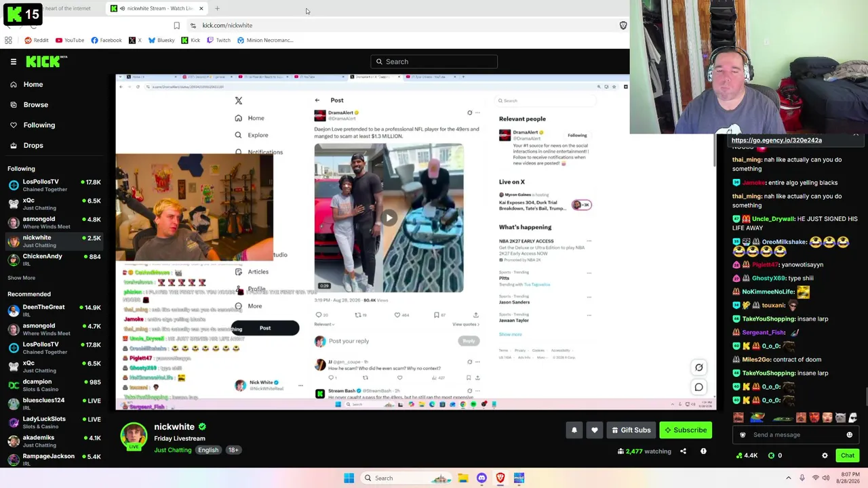Screen dimensions: 868x488
Task: Open the Facebook bookmark
Action: (106, 40)
